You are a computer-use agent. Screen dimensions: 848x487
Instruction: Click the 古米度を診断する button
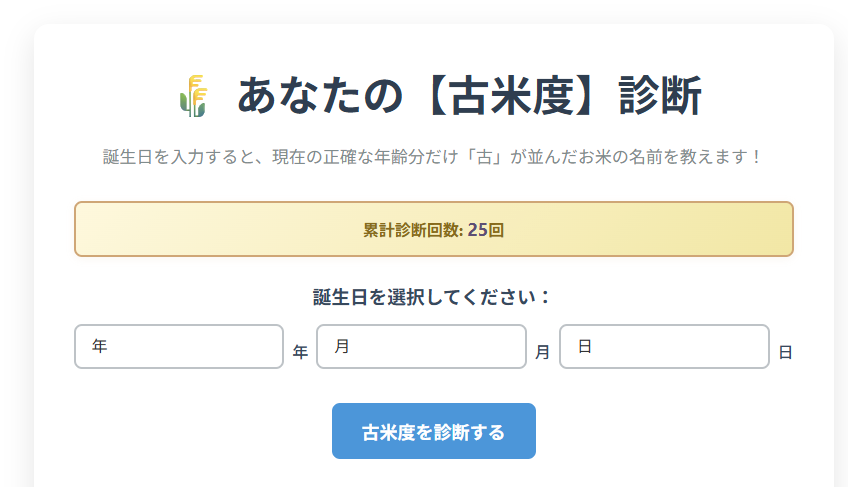pos(434,431)
